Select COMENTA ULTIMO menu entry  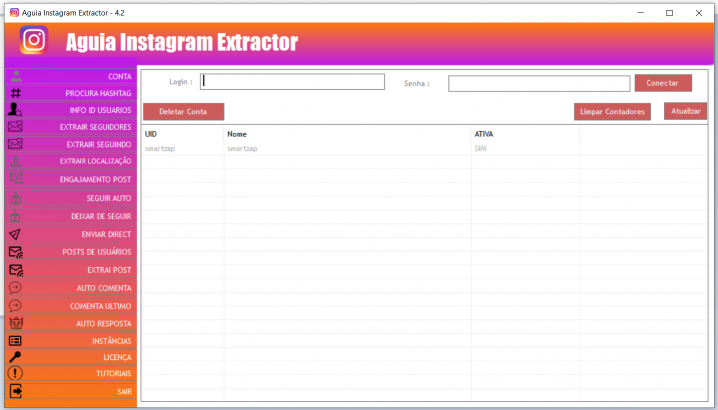click(x=71, y=306)
